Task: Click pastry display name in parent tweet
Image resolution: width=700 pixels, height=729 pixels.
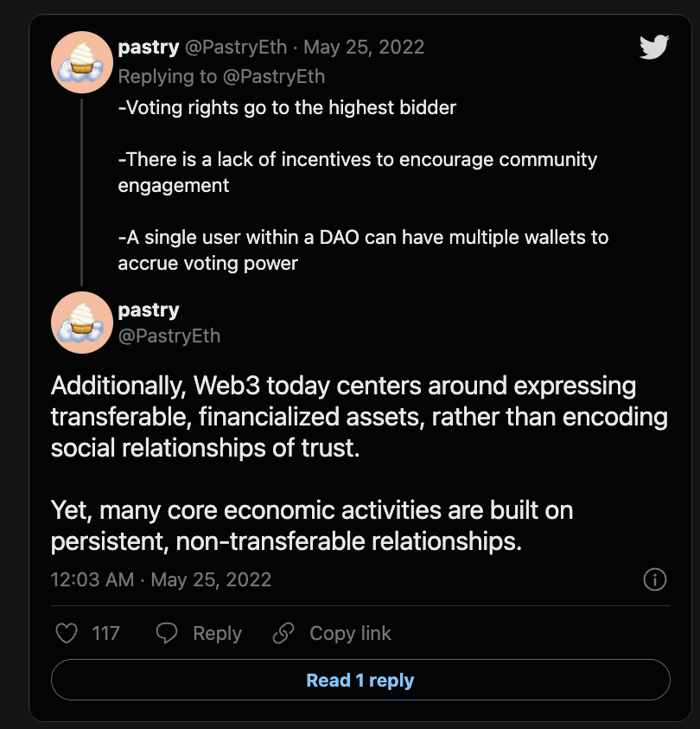Action: pyautogui.click(x=149, y=48)
